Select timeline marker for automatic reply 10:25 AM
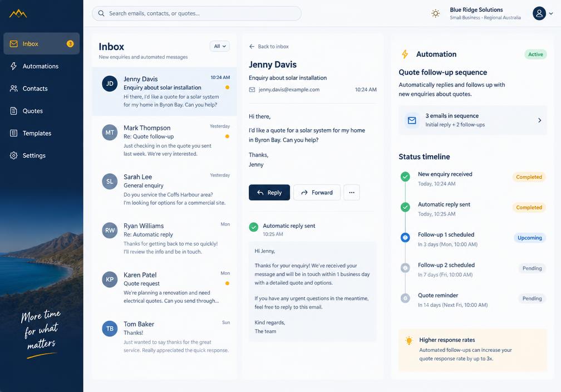The image size is (561, 392). pos(405,207)
